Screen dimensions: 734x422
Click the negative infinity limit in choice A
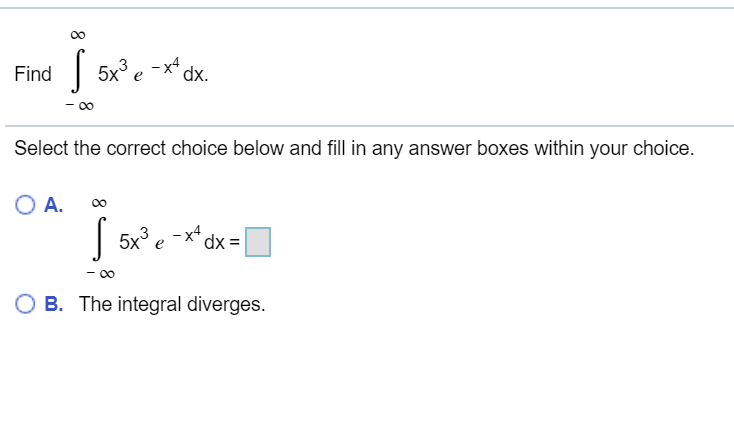101,274
